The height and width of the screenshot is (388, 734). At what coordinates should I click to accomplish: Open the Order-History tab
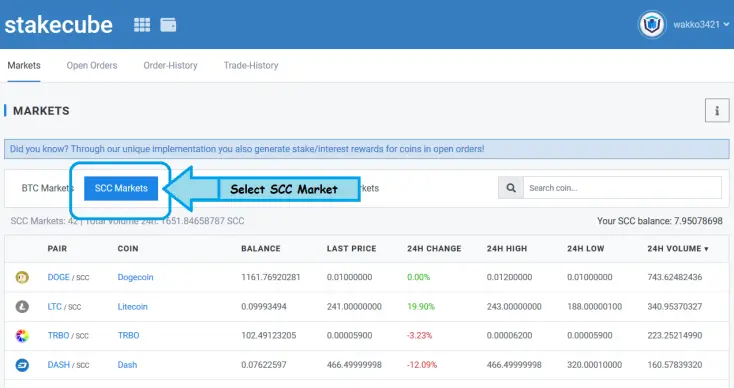[x=170, y=66]
